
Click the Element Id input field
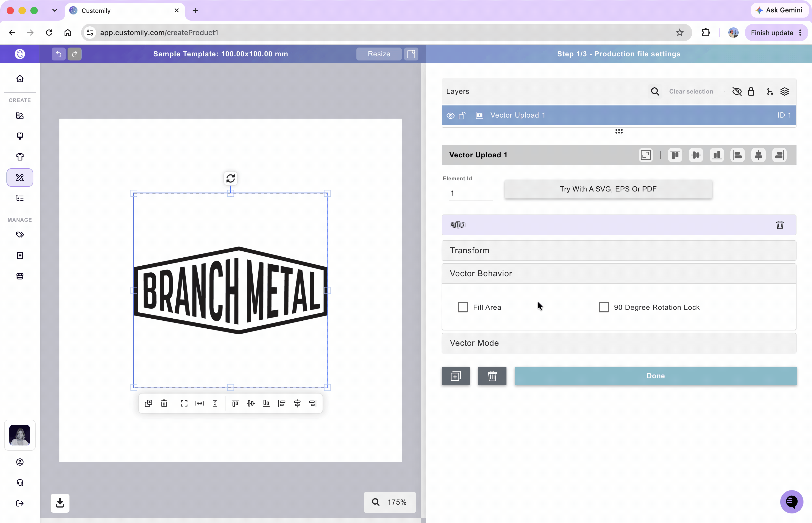pyautogui.click(x=471, y=193)
